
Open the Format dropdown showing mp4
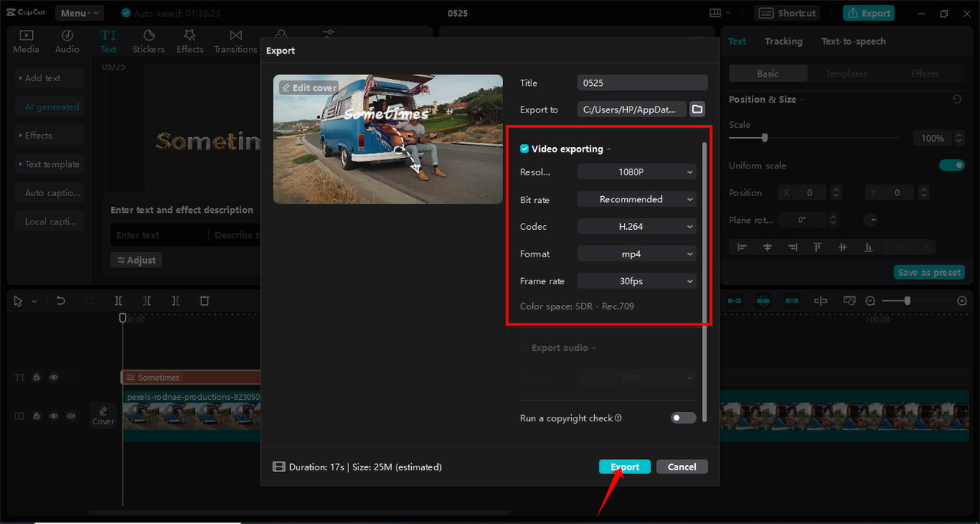click(x=637, y=254)
